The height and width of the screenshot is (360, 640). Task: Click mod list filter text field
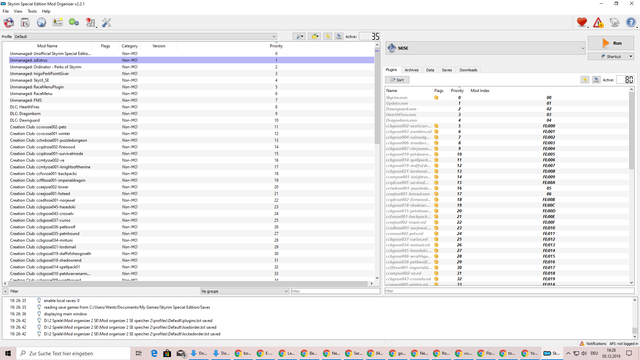[335, 291]
